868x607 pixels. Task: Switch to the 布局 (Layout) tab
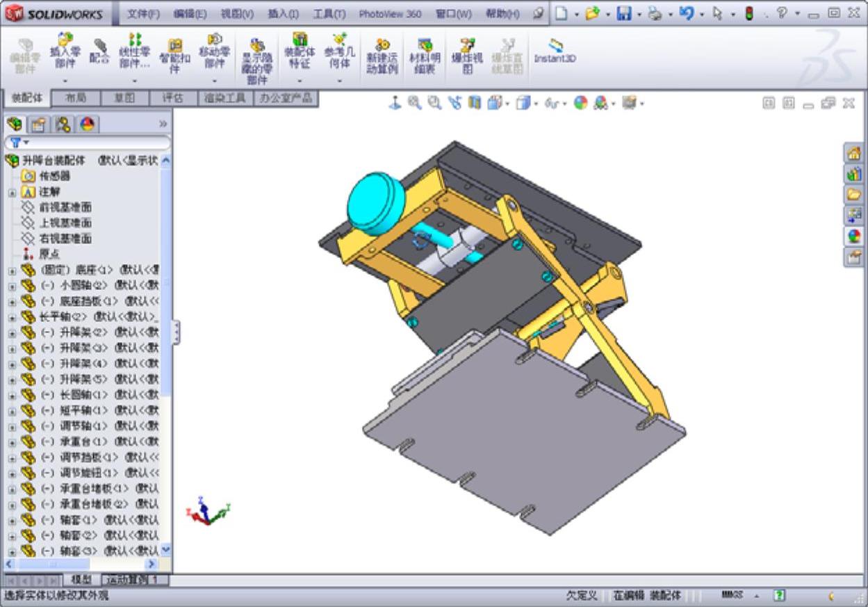76,98
